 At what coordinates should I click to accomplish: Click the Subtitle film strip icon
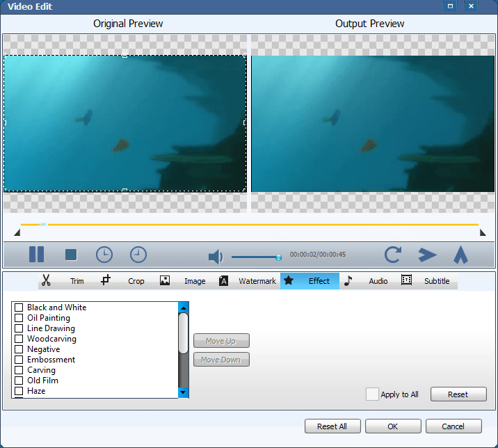pyautogui.click(x=406, y=280)
